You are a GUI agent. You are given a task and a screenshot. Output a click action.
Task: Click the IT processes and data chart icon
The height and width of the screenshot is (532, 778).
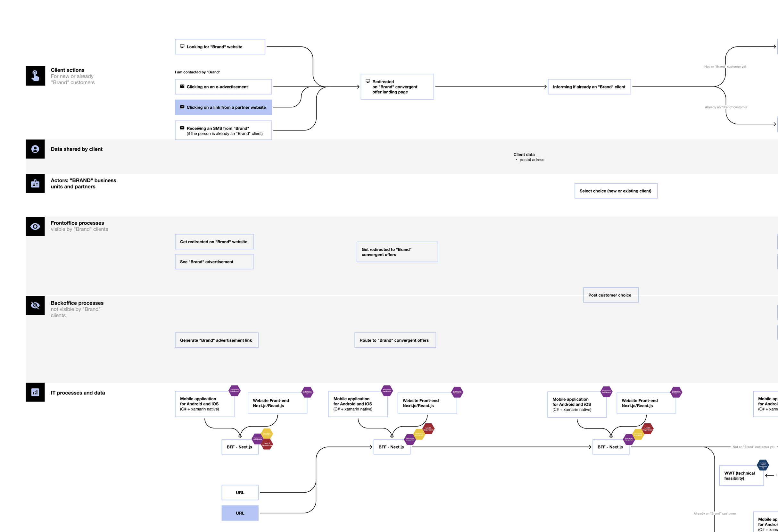[x=35, y=392]
